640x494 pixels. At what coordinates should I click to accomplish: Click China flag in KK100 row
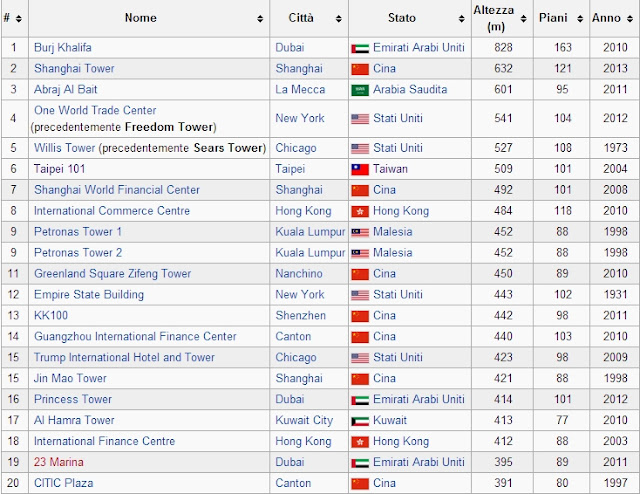(x=360, y=316)
